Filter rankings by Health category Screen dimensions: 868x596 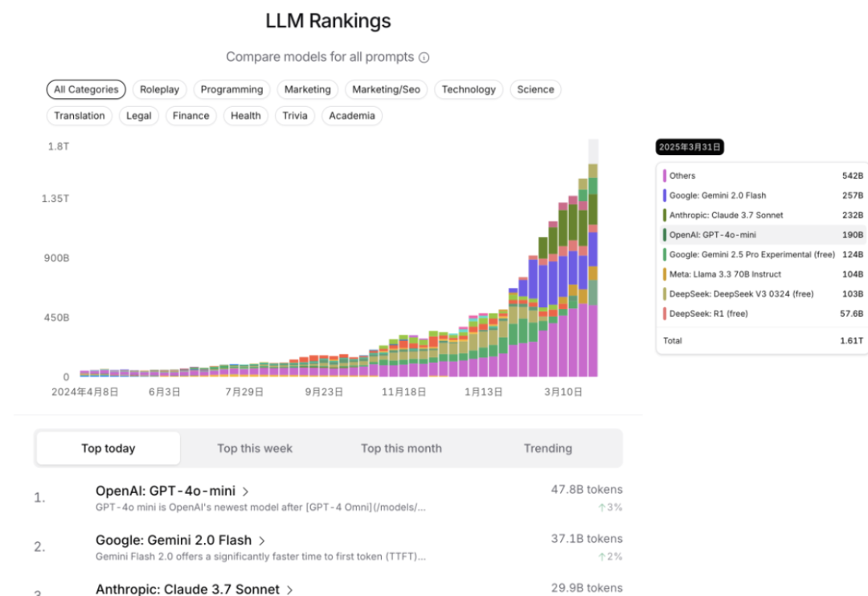(x=246, y=116)
